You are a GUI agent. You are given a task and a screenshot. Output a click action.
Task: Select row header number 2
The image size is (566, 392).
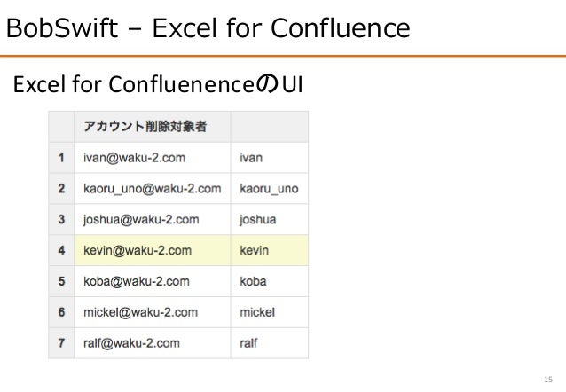click(61, 189)
